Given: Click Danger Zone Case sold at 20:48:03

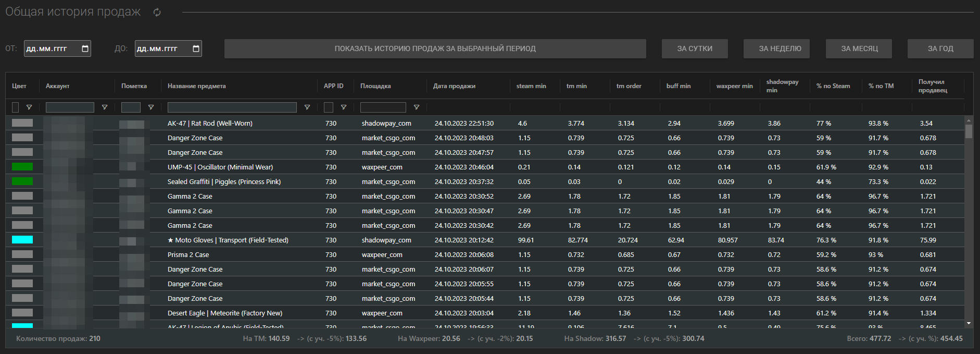Looking at the screenshot, I should click(195, 138).
